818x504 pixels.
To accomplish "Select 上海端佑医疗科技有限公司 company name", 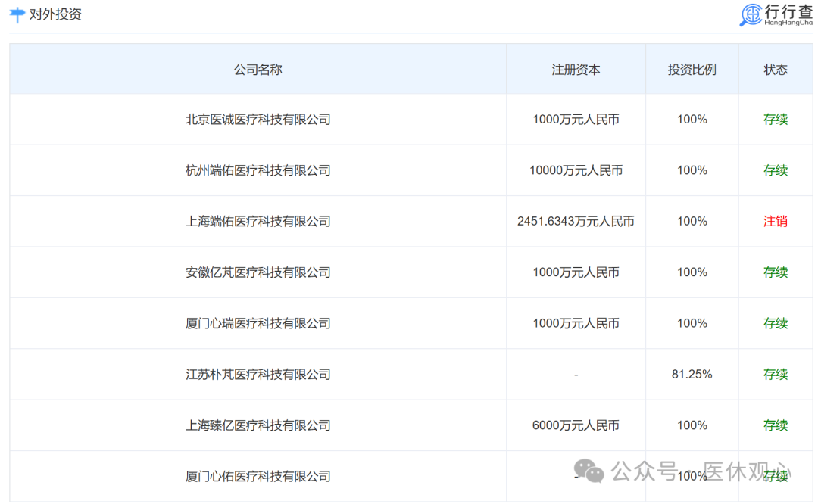I will 258,221.
